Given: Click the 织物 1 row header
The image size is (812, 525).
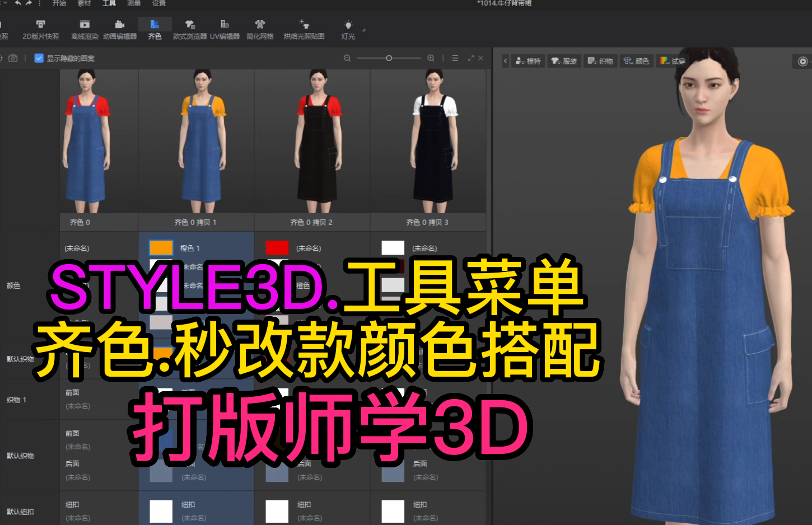Looking at the screenshot, I should tap(16, 400).
